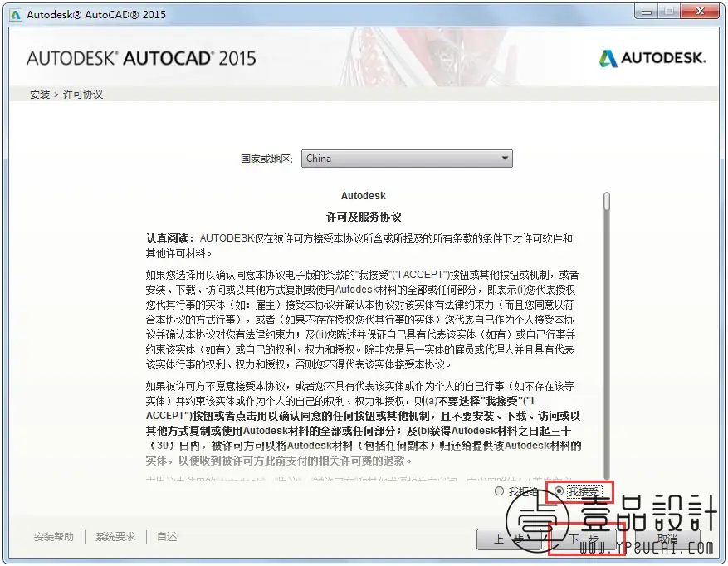
Task: Click the 许可及服务协议 agreement heading
Action: (x=364, y=217)
